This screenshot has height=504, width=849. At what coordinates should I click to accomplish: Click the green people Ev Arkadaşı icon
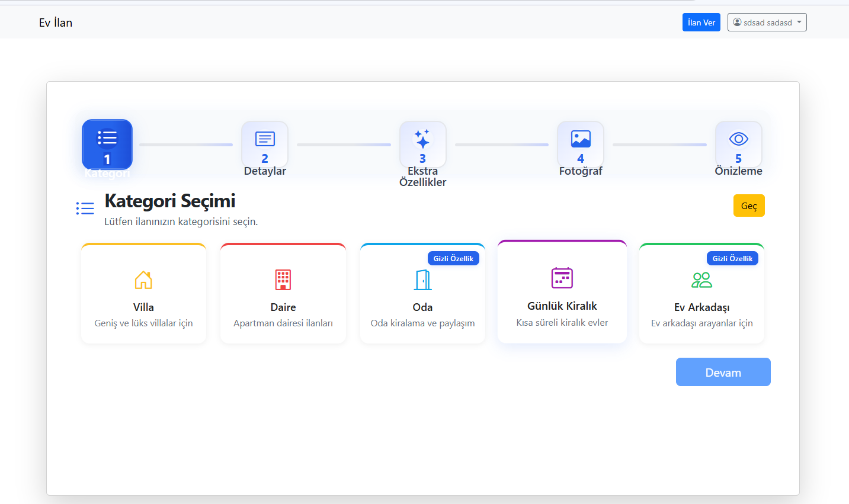point(702,280)
